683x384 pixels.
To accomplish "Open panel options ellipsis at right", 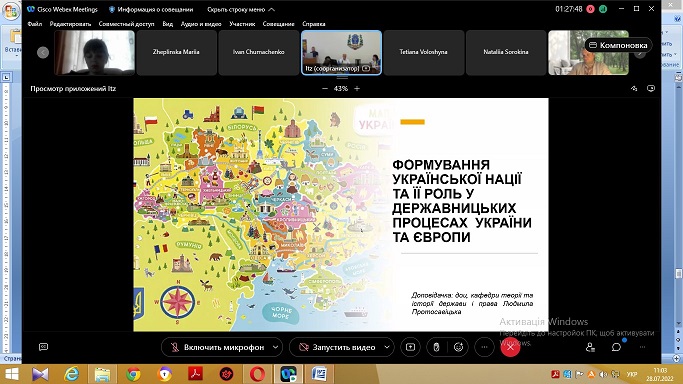I will coord(642,347).
